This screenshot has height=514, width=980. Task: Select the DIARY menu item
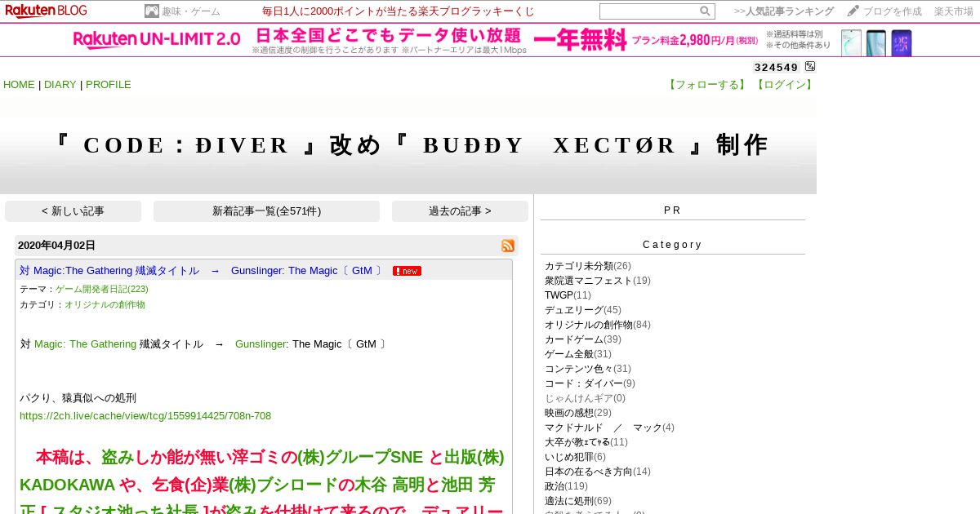click(59, 85)
